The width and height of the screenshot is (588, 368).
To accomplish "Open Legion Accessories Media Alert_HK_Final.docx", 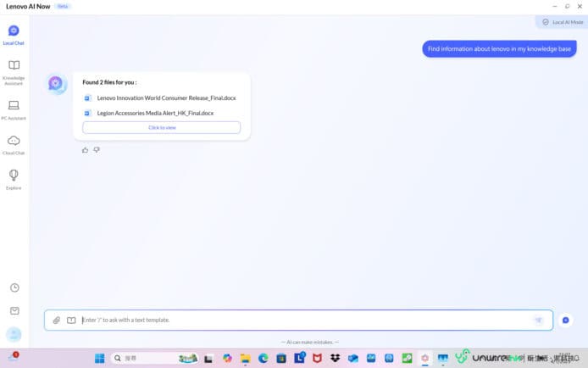I will [155, 113].
